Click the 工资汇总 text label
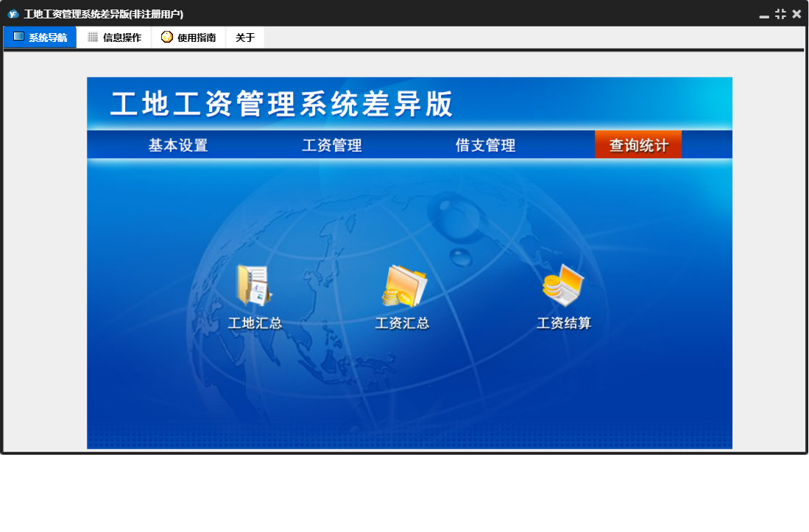Viewport: 809px width, 532px height. pos(402,323)
